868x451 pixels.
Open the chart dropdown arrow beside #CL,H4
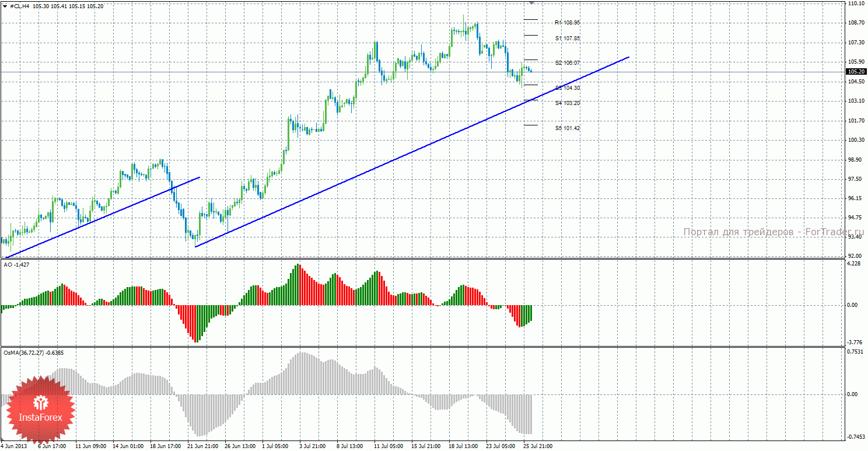tap(5, 6)
